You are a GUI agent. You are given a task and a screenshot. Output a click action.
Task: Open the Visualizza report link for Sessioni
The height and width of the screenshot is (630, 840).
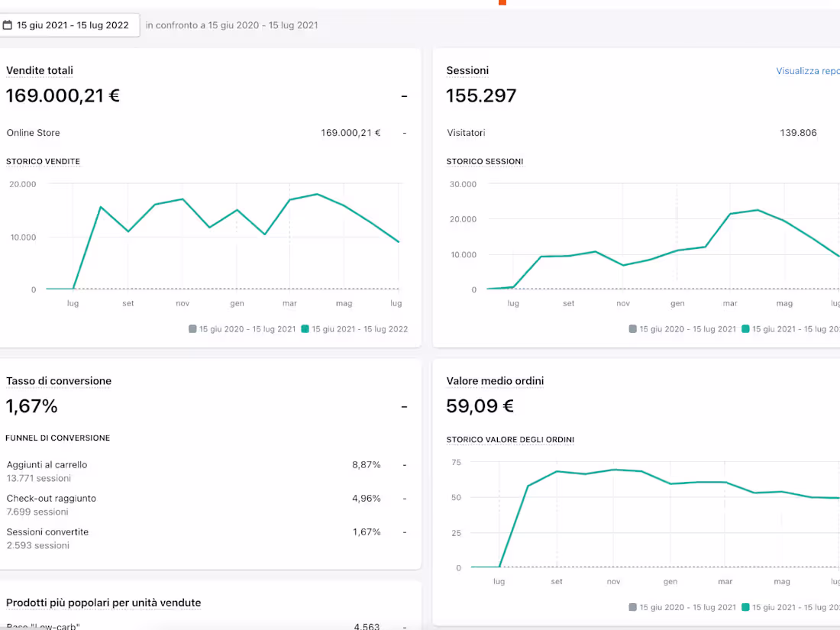click(x=807, y=71)
